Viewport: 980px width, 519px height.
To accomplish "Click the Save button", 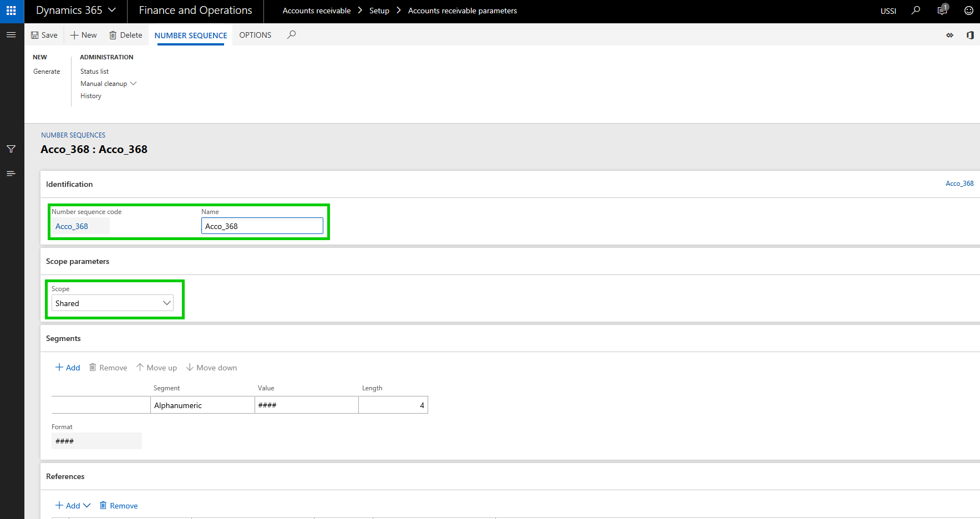I will point(44,35).
